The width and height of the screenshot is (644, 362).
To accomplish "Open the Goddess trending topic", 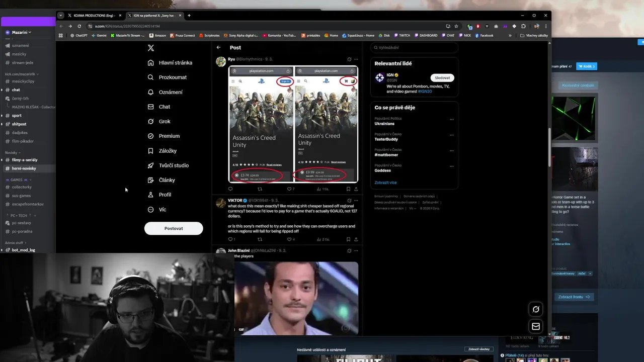I will point(382,170).
